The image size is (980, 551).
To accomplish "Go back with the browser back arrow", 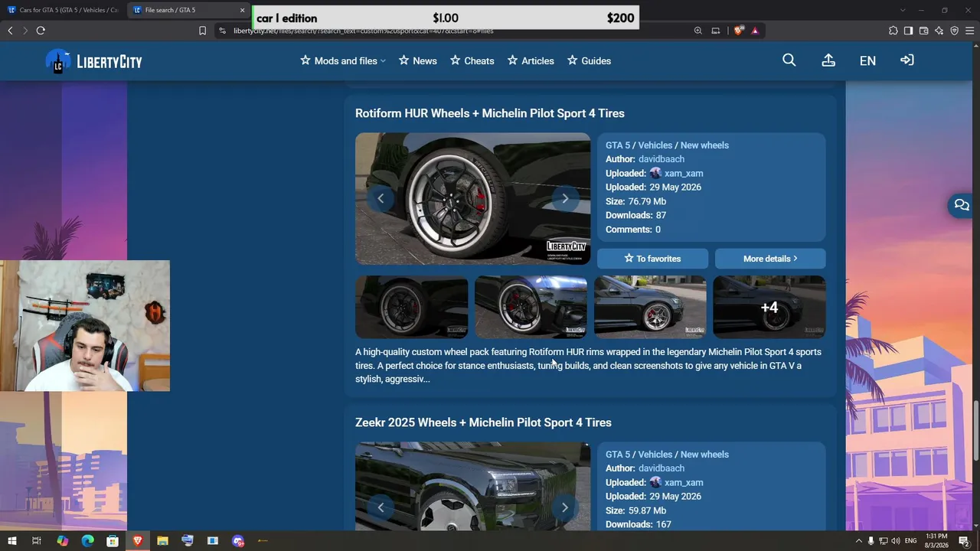I will point(10,31).
